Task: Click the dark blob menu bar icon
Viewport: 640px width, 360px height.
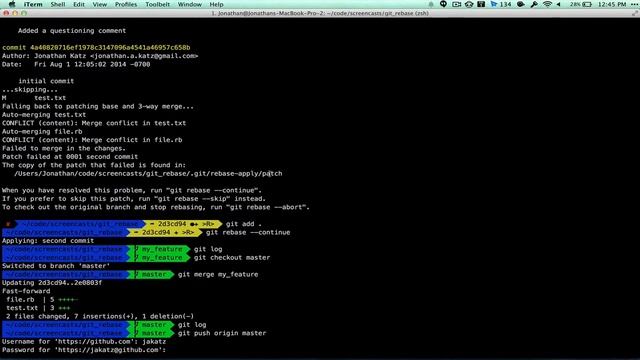Action: click(521, 4)
